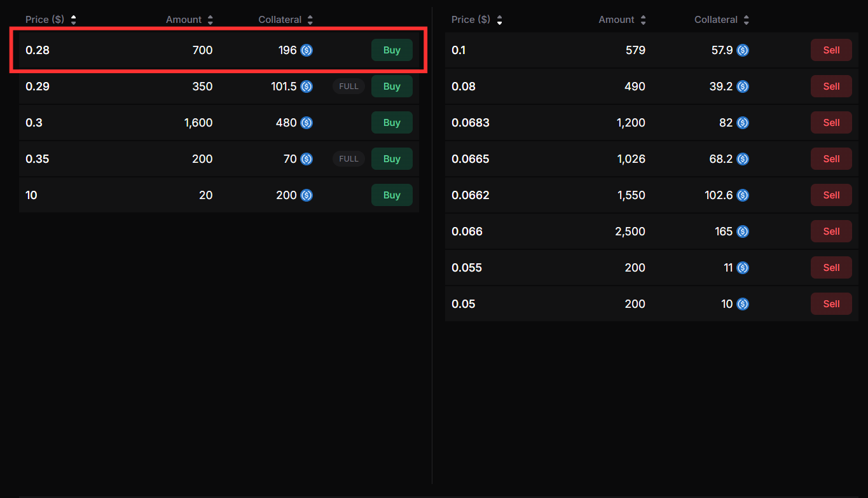Sort buy orders by Collateral column

coord(310,20)
